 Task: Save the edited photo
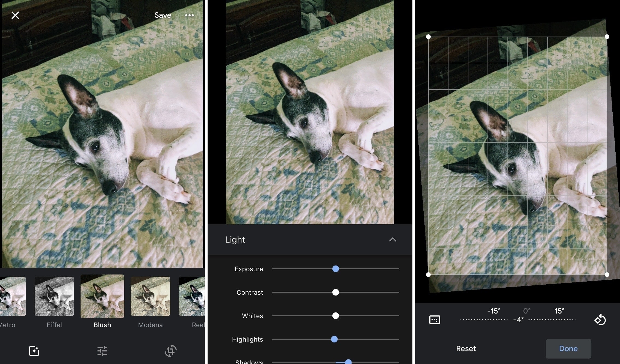163,15
